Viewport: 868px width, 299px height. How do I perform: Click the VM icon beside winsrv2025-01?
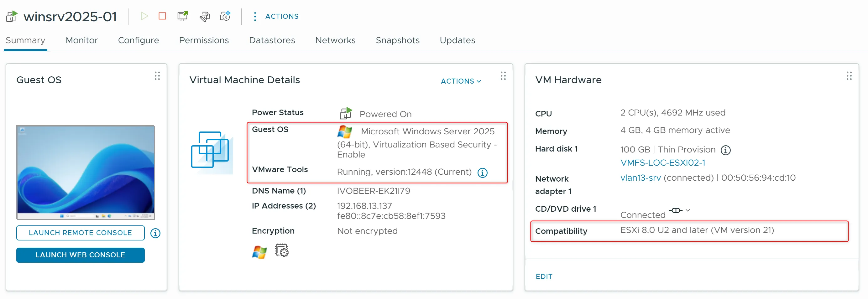pos(12,16)
